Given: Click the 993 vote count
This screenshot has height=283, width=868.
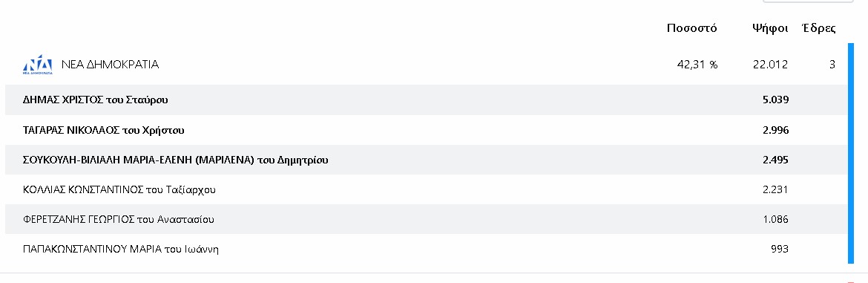Looking at the screenshot, I should 780,250.
